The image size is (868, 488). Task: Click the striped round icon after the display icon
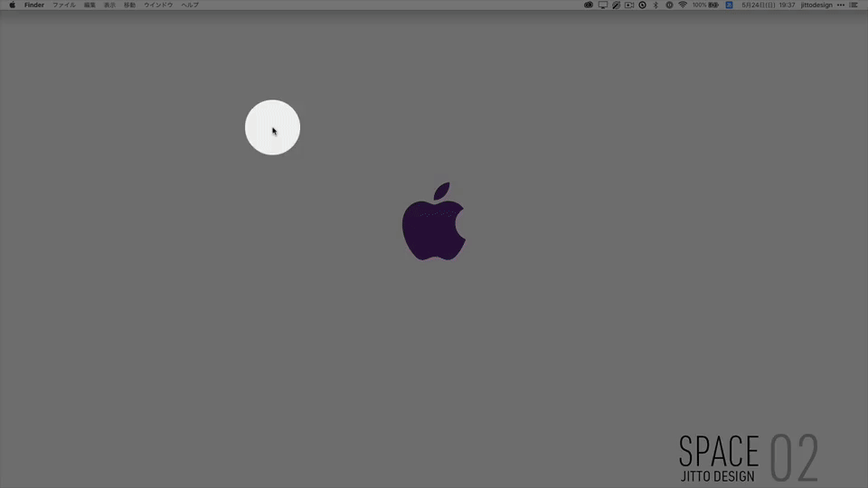point(616,5)
